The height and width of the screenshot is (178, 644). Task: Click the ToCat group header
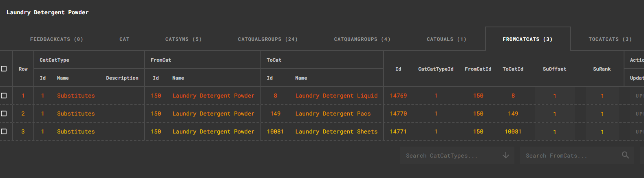pyautogui.click(x=274, y=60)
